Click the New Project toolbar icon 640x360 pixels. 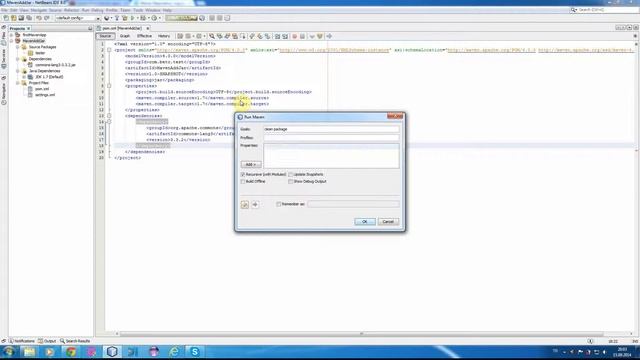pos(13,18)
